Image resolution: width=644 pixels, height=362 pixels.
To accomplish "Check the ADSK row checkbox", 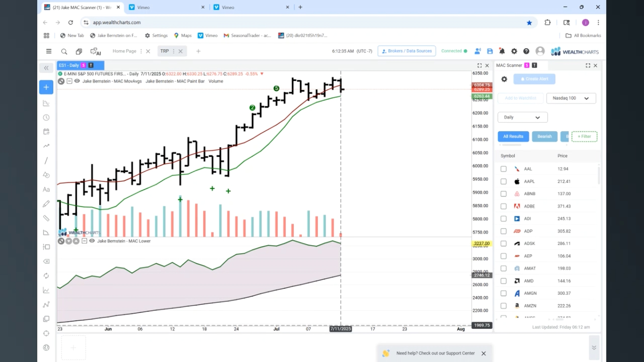I will click(503, 244).
